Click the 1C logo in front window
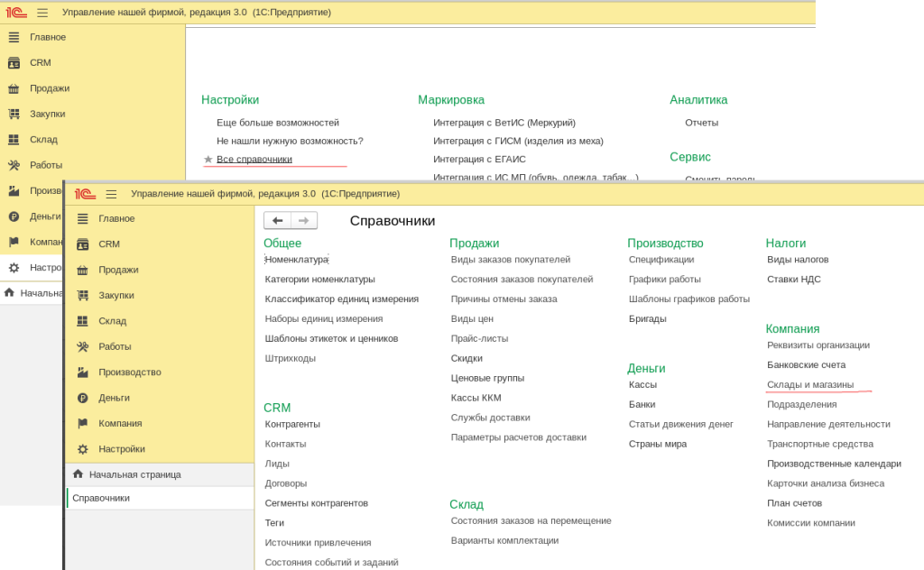Image resolution: width=924 pixels, height=570 pixels. coord(85,194)
